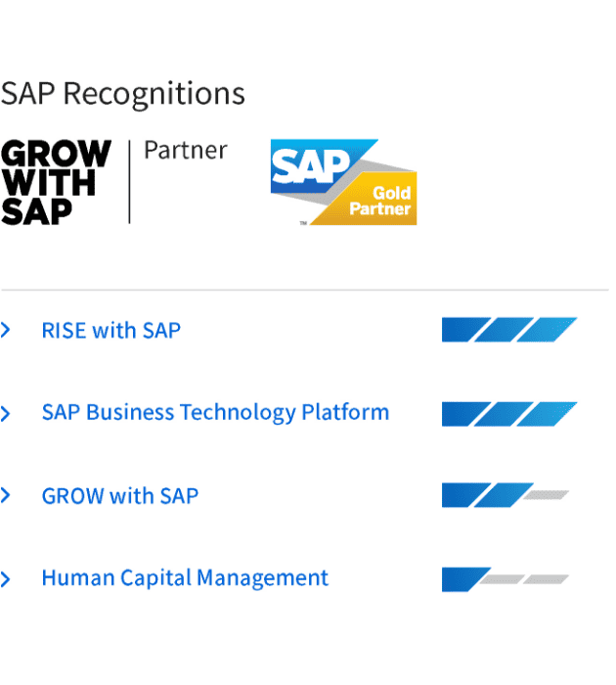
Task: Click first blue segment of GROW with SAP bar
Action: (x=458, y=495)
